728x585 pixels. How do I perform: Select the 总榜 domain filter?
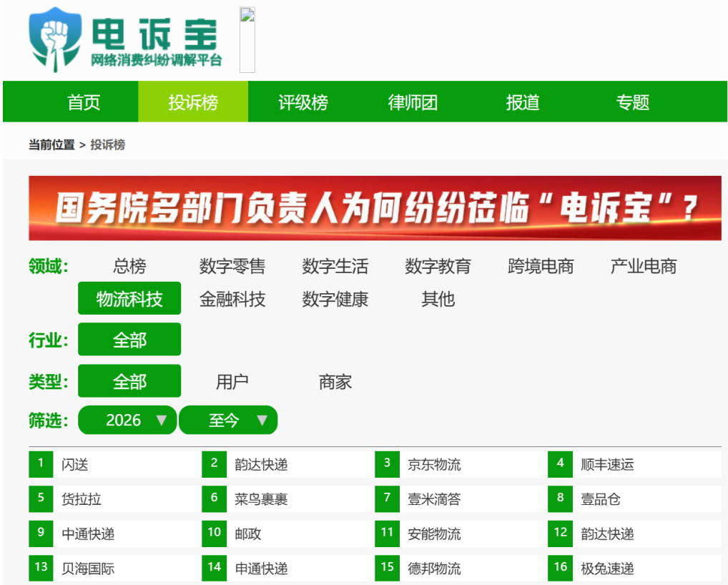click(x=129, y=267)
